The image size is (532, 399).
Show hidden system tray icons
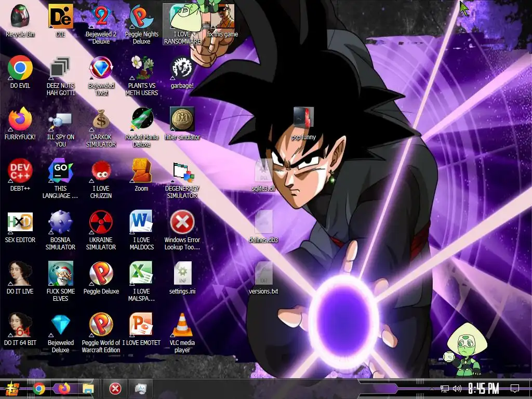(432, 389)
